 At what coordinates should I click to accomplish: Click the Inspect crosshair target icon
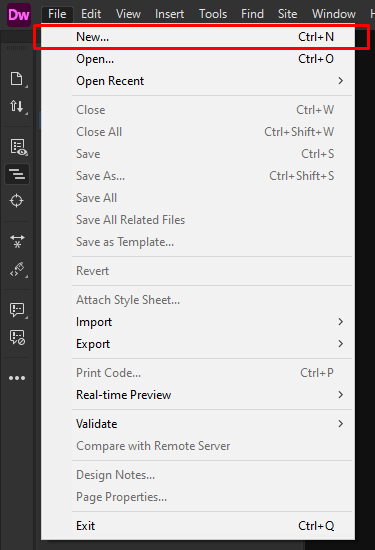[x=16, y=201]
